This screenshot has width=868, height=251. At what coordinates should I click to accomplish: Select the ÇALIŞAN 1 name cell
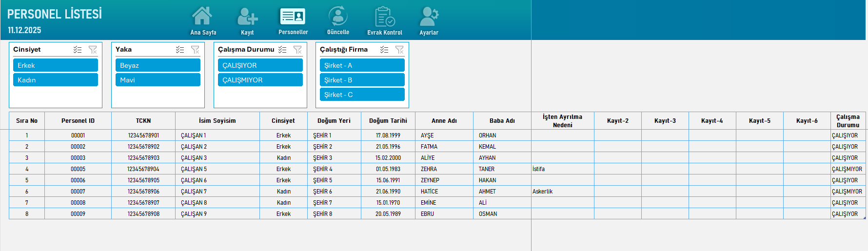pos(217,135)
